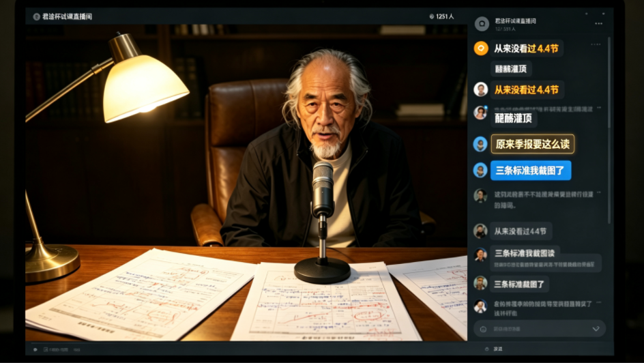Click the logo icon beside 君途杯试课直播间 title

tap(37, 17)
